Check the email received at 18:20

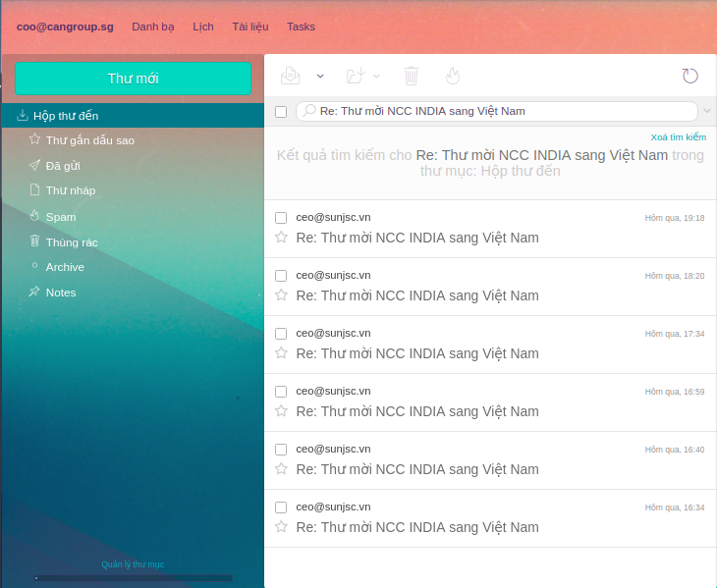(281, 276)
